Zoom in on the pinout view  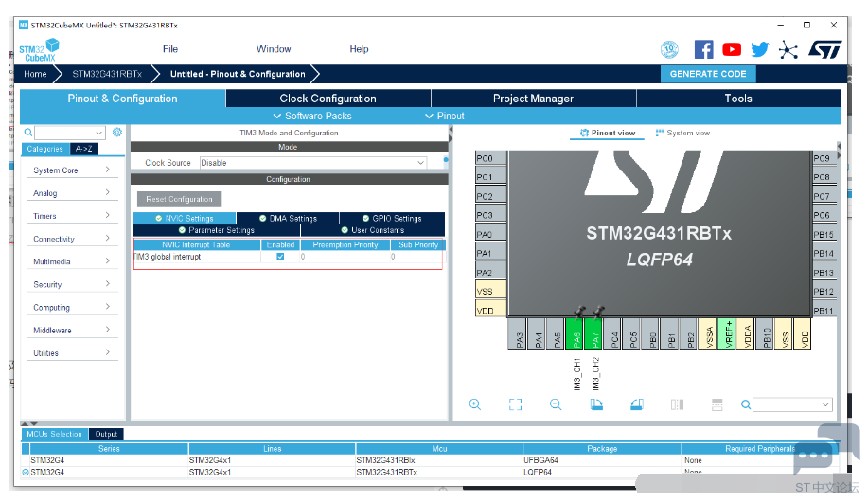click(475, 404)
